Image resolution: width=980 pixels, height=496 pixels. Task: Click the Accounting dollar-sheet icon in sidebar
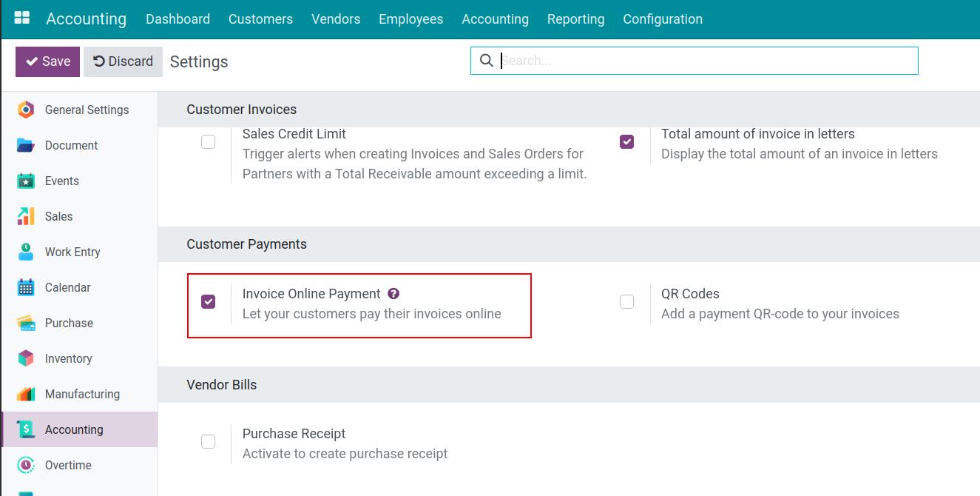tap(26, 429)
